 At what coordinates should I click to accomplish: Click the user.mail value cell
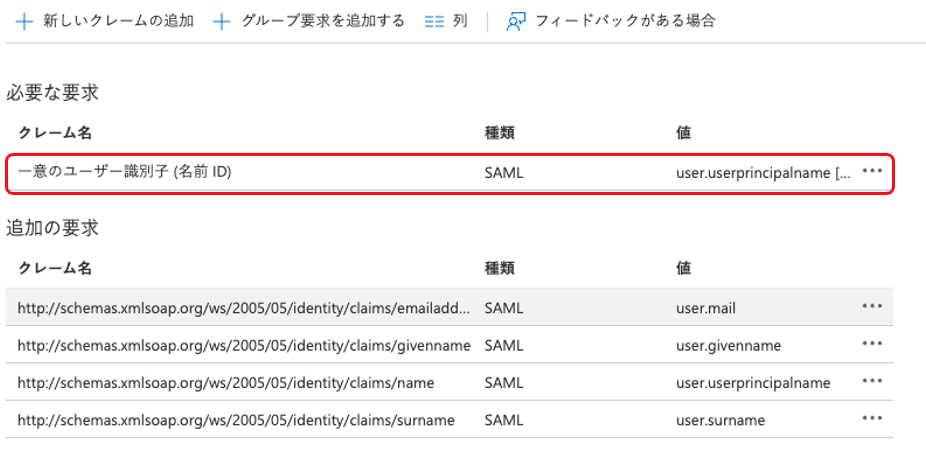706,308
